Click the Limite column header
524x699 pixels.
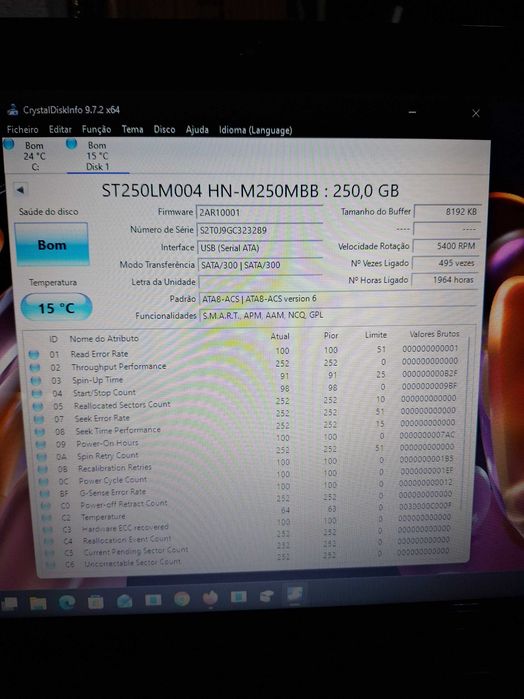click(x=375, y=334)
